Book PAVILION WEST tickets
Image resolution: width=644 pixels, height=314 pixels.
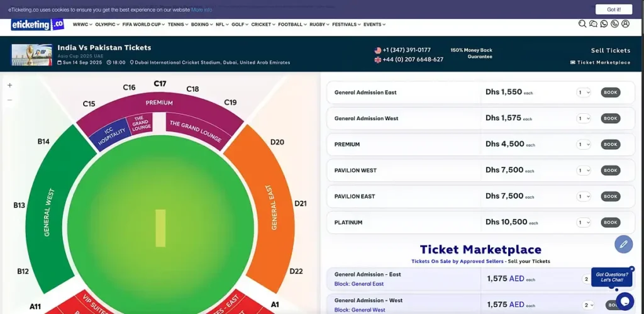point(610,171)
